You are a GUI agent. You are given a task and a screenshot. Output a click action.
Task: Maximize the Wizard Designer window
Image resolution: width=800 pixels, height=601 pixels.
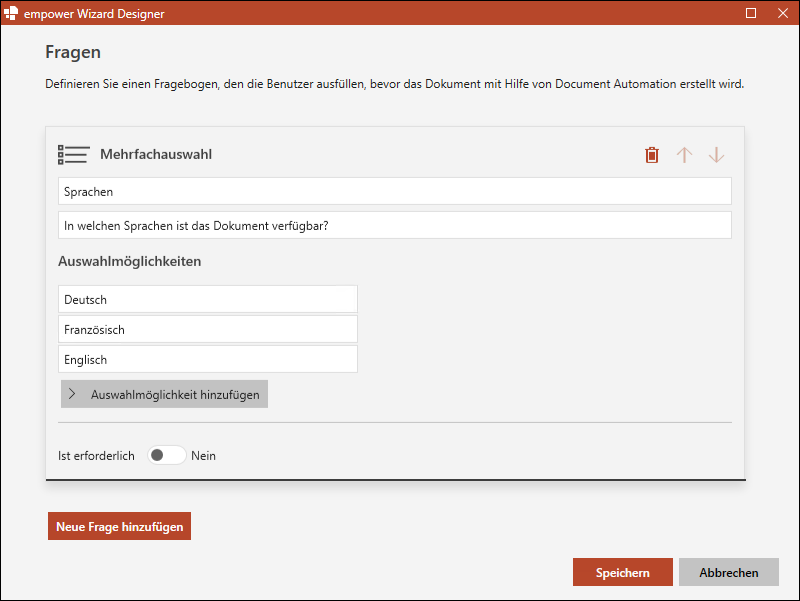(751, 13)
